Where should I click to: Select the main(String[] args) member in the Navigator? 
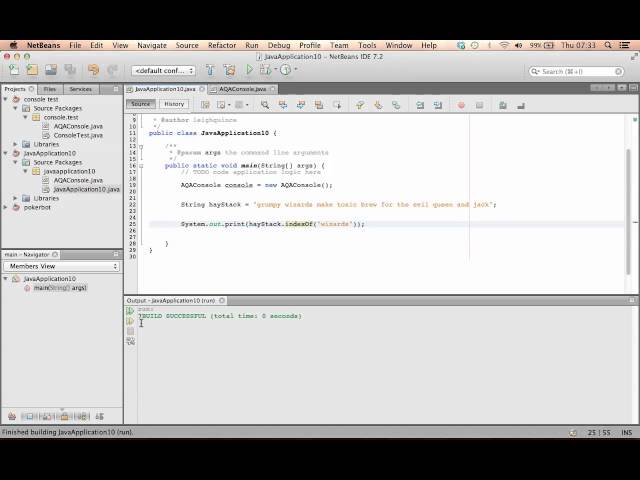coord(60,288)
